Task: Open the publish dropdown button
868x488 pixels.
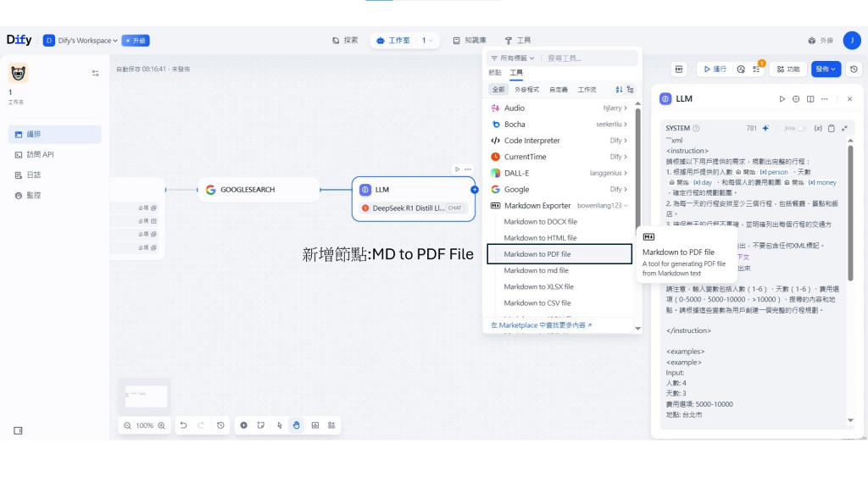Action: tap(826, 69)
